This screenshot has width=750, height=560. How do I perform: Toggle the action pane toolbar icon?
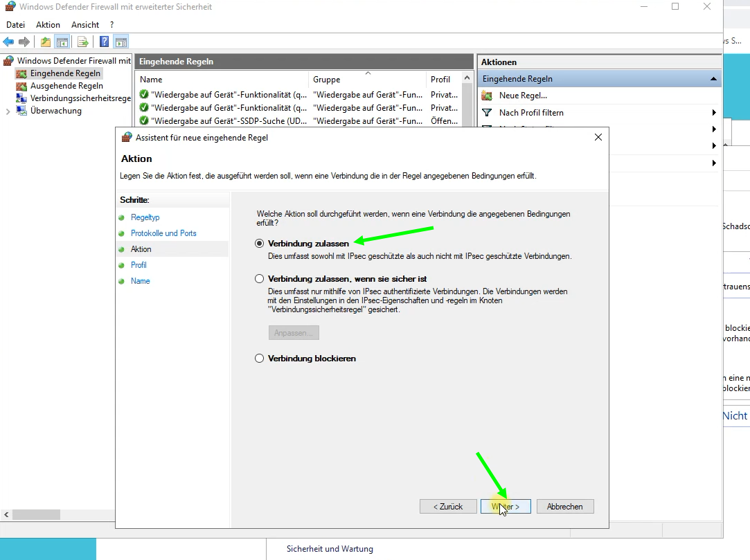pyautogui.click(x=121, y=42)
